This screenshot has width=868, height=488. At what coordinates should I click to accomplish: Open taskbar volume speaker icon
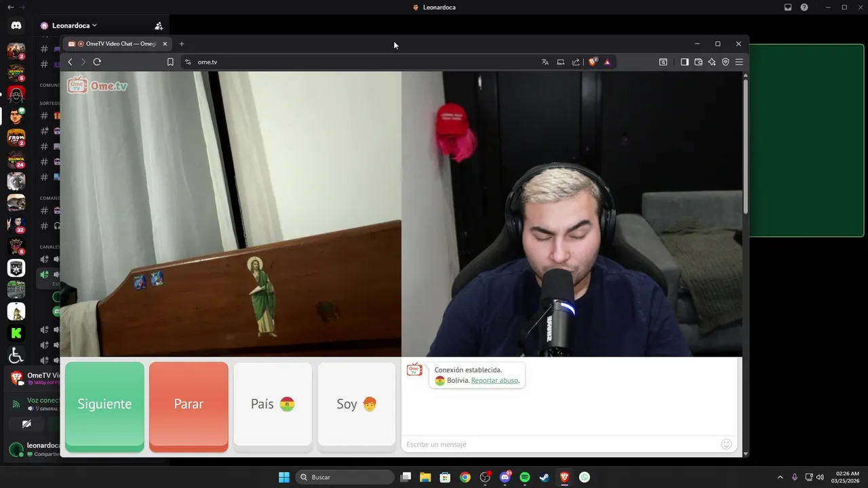point(820,477)
